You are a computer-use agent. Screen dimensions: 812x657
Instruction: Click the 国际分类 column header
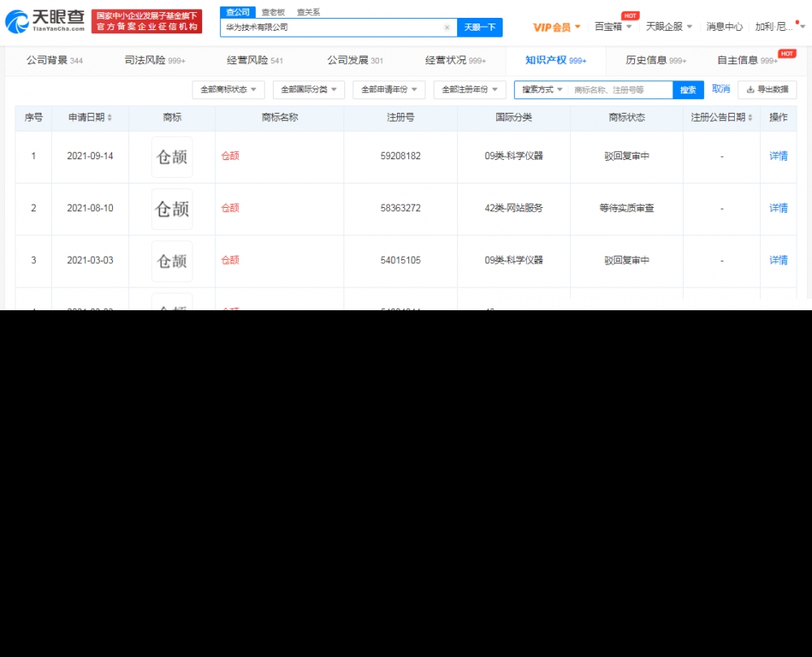(x=514, y=118)
